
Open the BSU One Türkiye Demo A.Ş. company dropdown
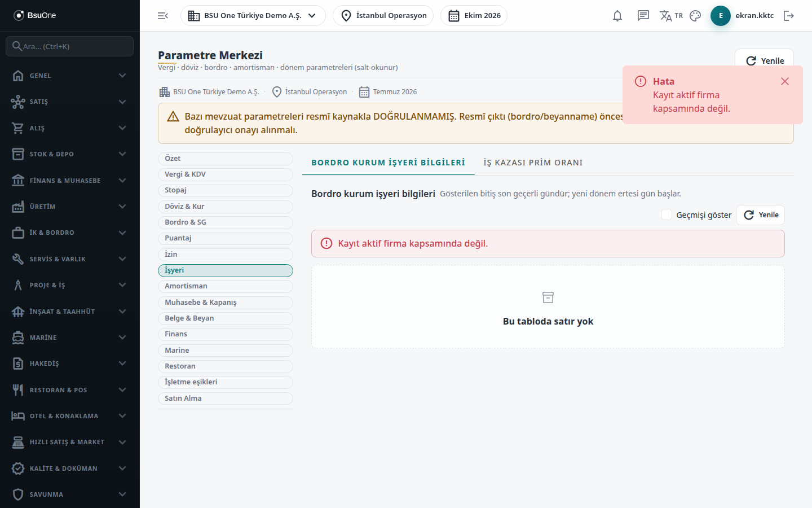point(253,16)
